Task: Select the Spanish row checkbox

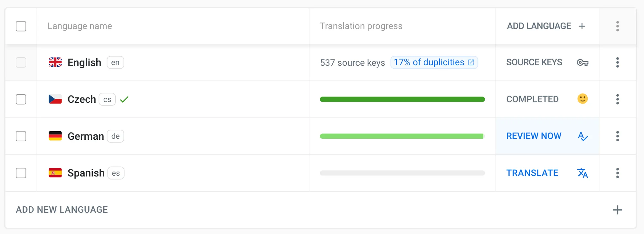Action: click(21, 173)
